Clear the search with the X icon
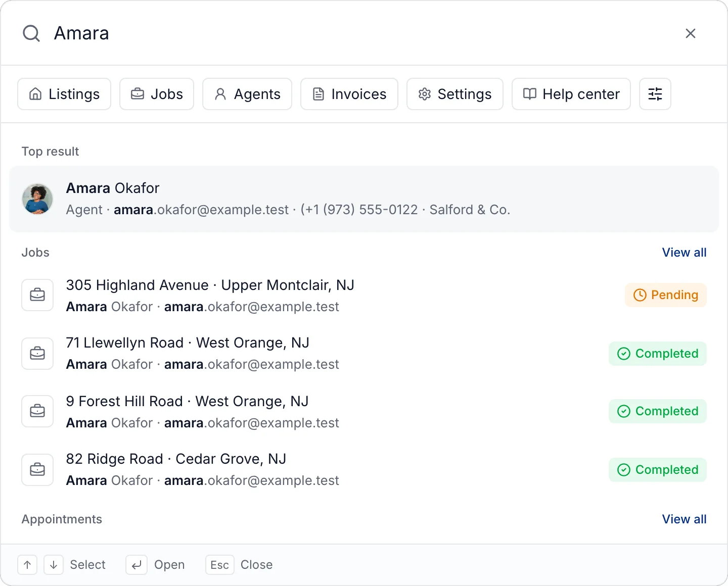This screenshot has width=728, height=586. (691, 33)
